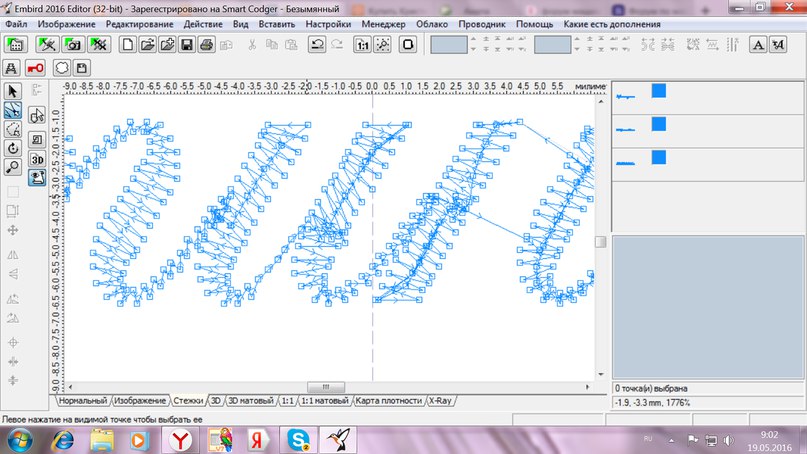Toggle the freehand lasso selection tool

13,129
